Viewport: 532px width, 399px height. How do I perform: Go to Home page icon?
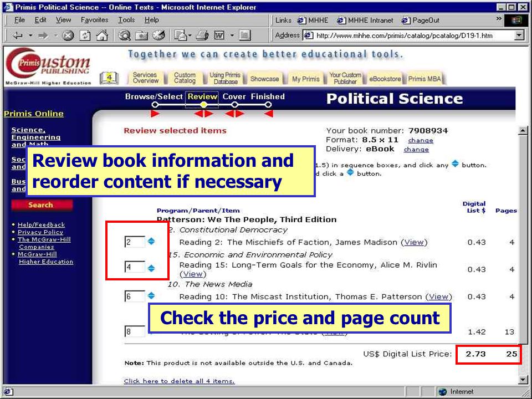(x=102, y=35)
